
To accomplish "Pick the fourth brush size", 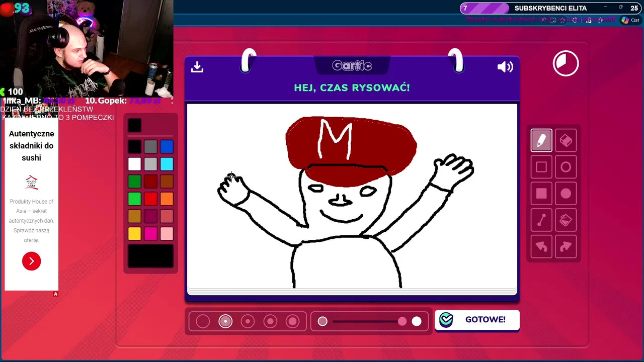I will click(270, 321).
